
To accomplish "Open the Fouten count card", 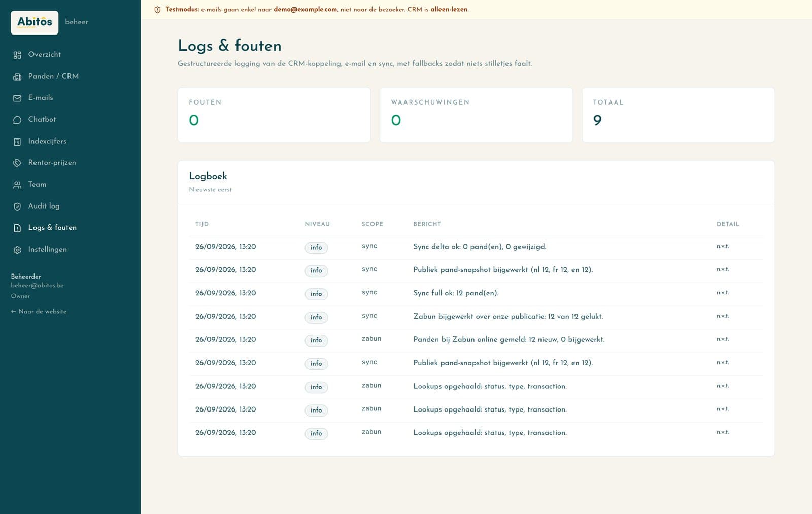I will pos(274,115).
